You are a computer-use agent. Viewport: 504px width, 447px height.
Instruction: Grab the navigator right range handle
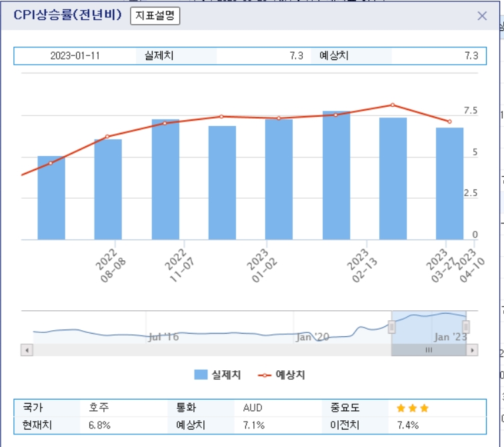tap(466, 327)
